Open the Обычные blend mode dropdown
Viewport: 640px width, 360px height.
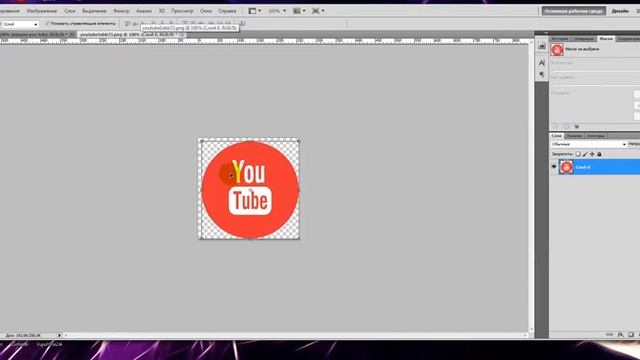(x=588, y=144)
